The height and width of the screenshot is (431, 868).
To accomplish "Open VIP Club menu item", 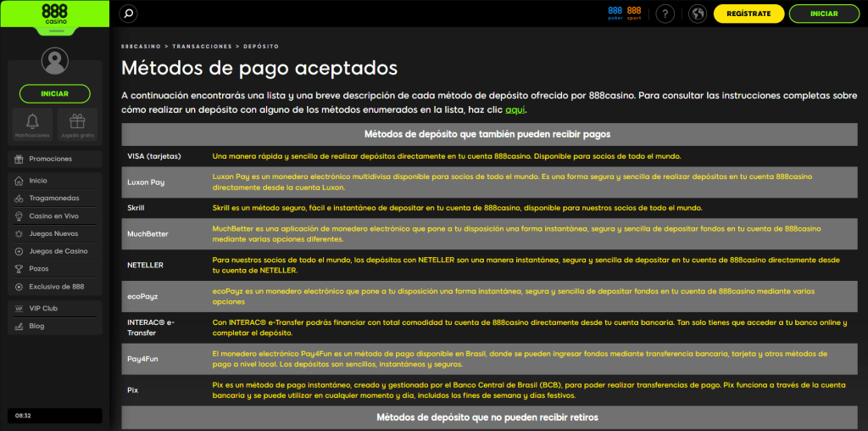I will pos(55,309).
